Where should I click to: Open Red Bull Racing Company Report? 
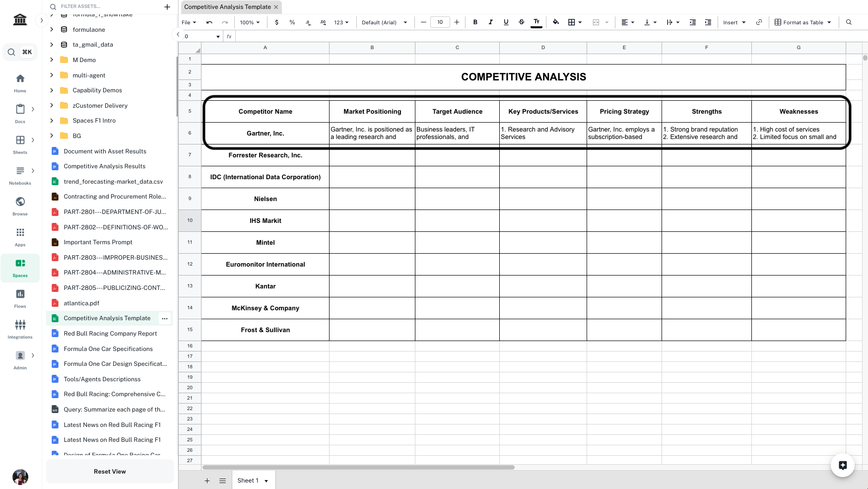(110, 334)
